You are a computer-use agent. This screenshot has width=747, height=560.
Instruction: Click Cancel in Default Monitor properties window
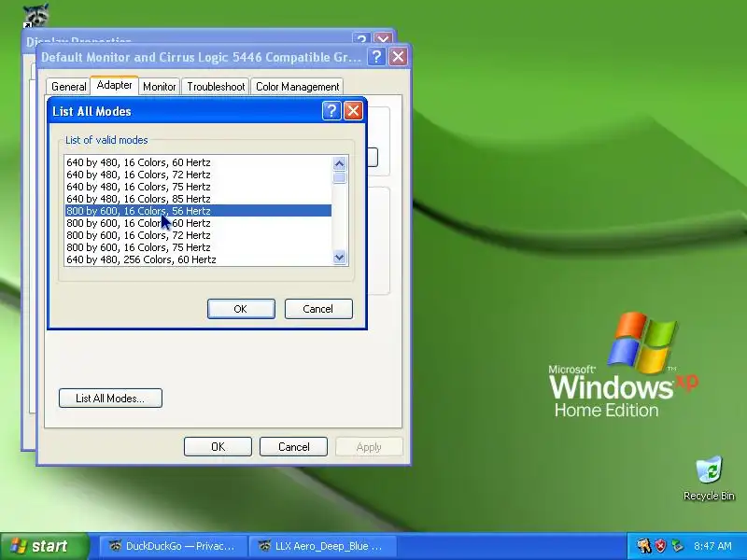(293, 447)
